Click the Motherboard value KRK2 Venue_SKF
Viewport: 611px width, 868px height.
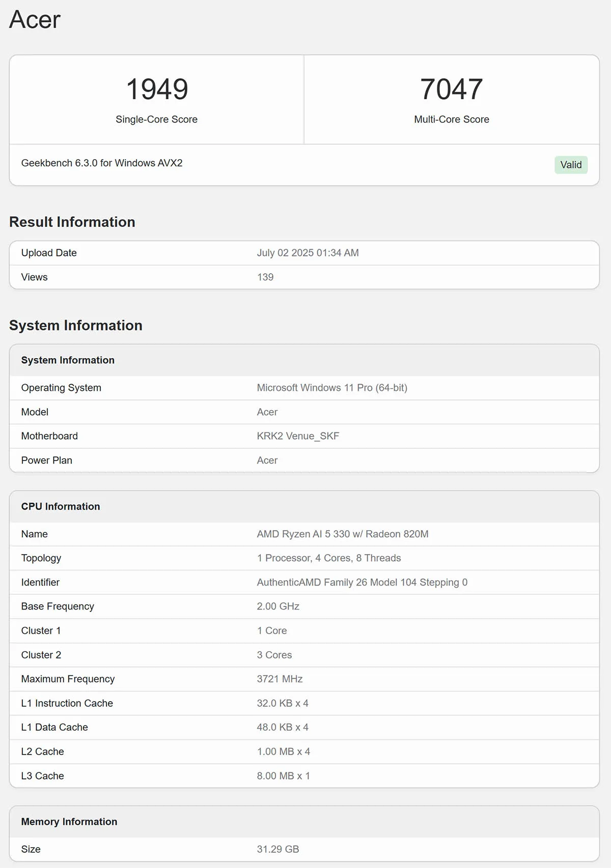(x=298, y=436)
